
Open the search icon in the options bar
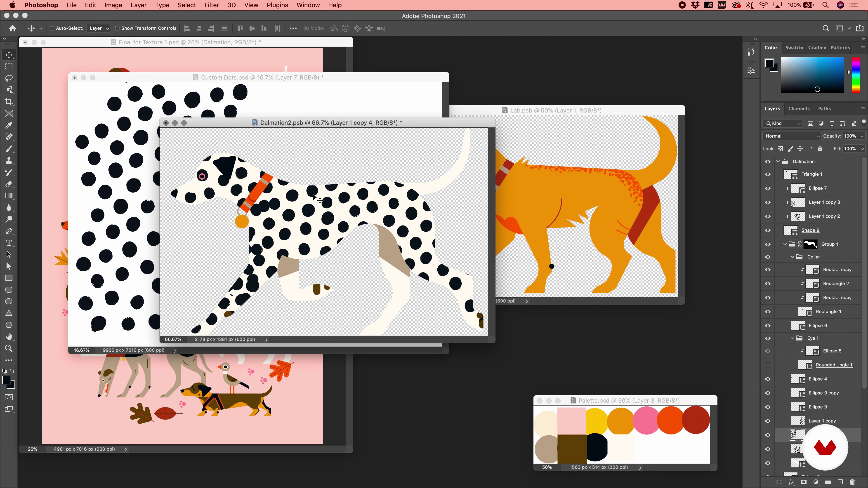pyautogui.click(x=826, y=28)
